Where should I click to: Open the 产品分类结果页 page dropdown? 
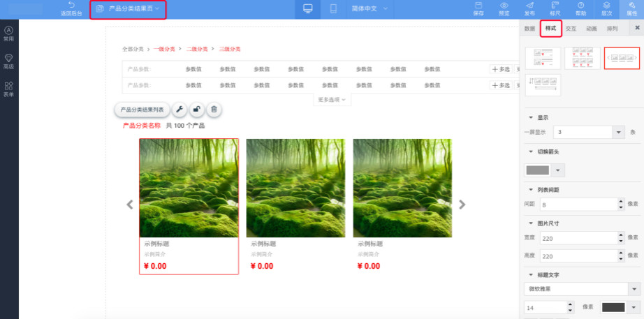(x=128, y=9)
